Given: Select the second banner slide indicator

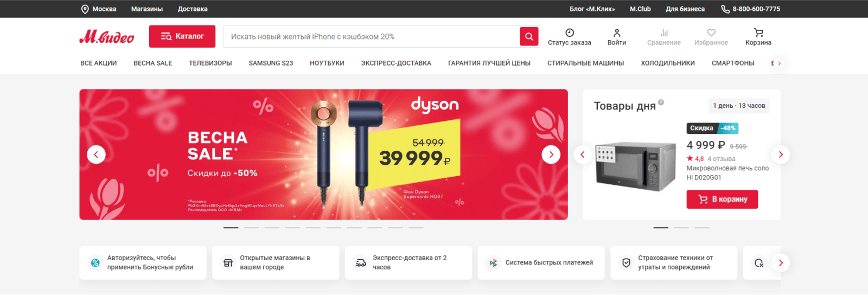Looking at the screenshot, I should (x=251, y=228).
